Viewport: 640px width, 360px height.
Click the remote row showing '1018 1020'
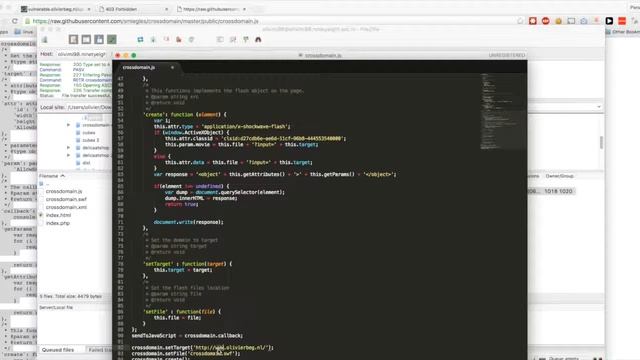(552, 191)
